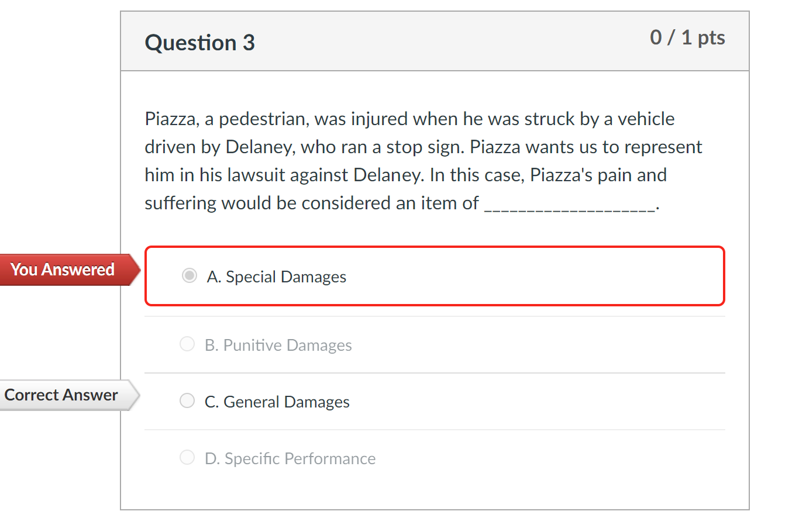Select the radio button for D. Specific Performance

point(187,457)
